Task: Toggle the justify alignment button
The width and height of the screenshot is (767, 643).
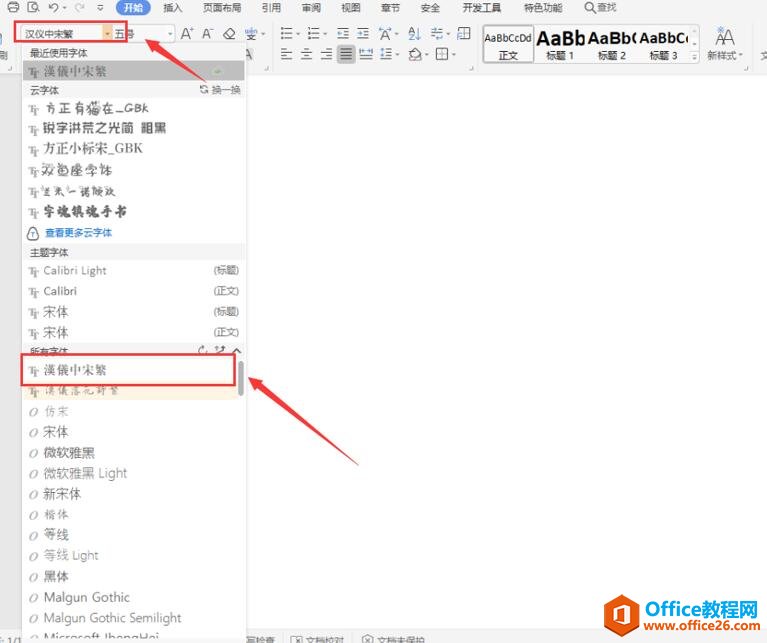Action: pos(346,54)
